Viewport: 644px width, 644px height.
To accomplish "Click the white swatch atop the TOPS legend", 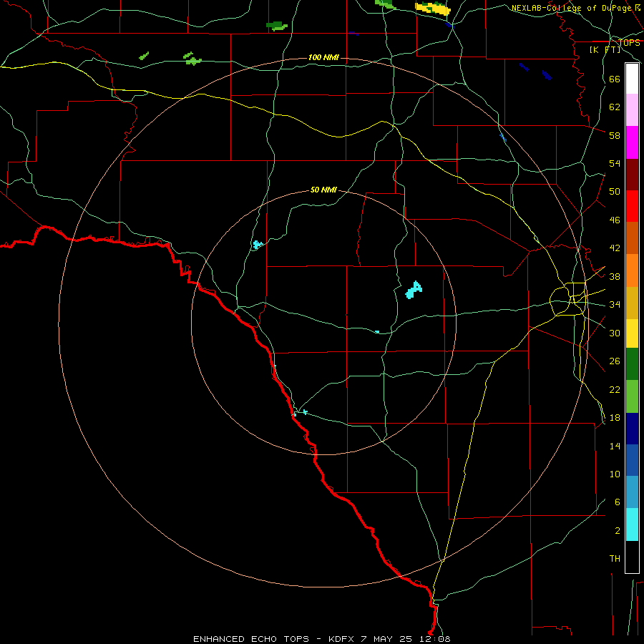I will [x=632, y=79].
